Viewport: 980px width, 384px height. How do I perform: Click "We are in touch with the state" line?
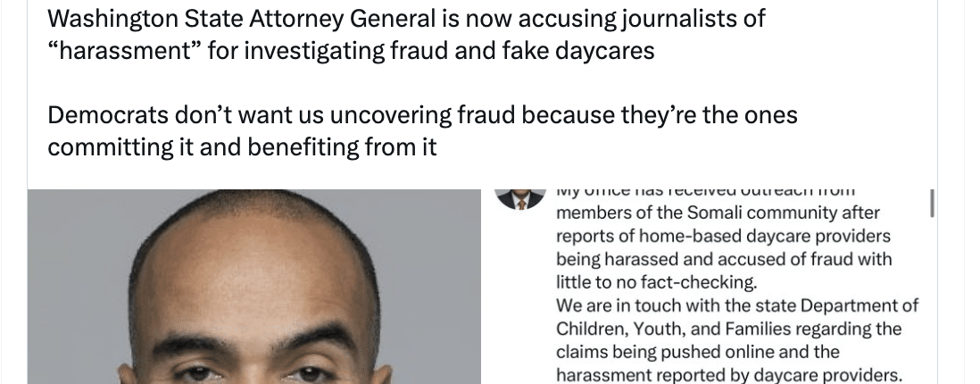click(737, 305)
